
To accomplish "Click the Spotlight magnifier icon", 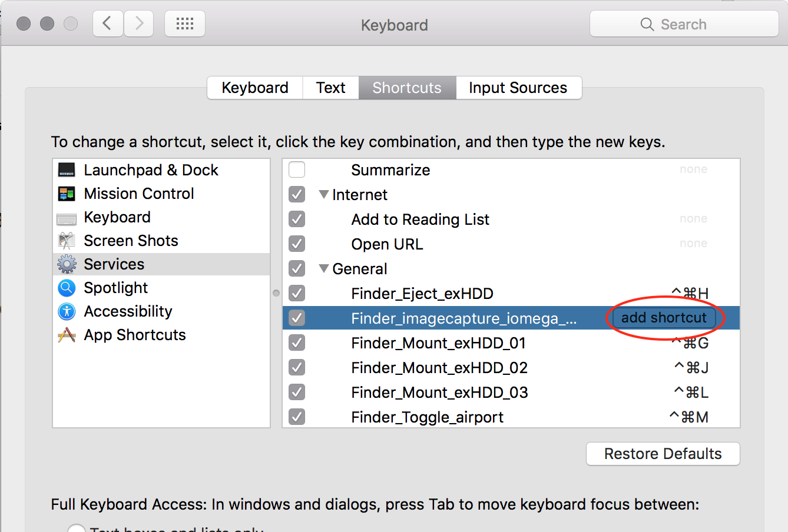I will point(67,288).
